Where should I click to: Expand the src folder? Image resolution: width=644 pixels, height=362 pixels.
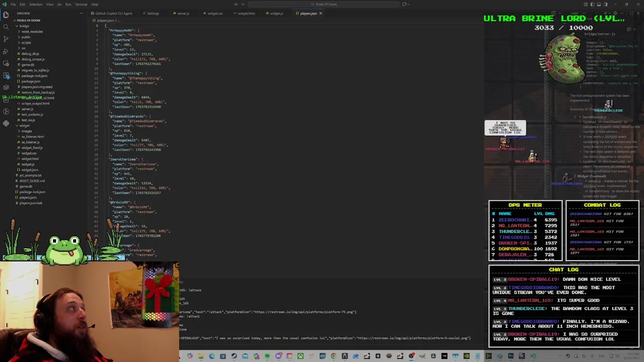tap(23, 48)
